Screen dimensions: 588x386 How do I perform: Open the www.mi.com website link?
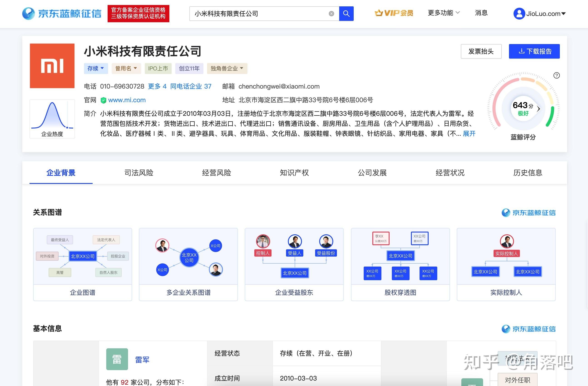127,100
